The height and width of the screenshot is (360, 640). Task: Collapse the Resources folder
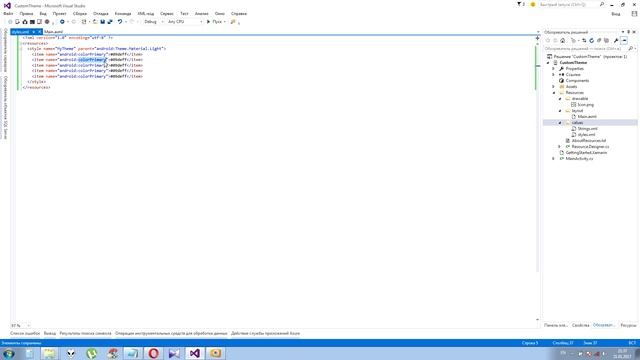click(554, 93)
